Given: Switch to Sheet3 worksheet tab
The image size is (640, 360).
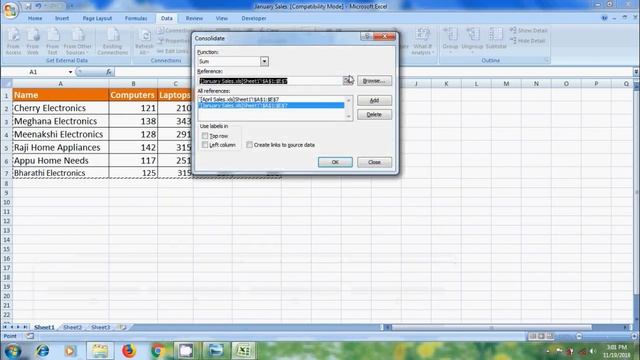Looking at the screenshot, I should tap(100, 327).
